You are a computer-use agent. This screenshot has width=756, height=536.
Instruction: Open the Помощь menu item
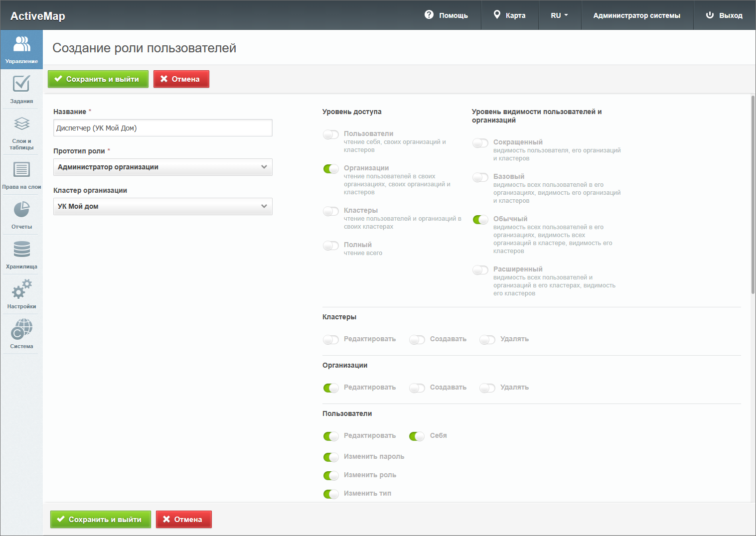pyautogui.click(x=446, y=15)
